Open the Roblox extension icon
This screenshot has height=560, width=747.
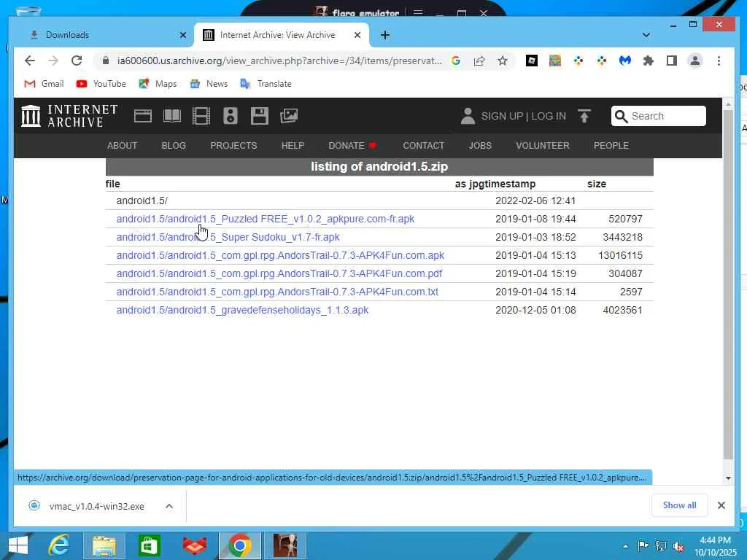[x=532, y=61]
